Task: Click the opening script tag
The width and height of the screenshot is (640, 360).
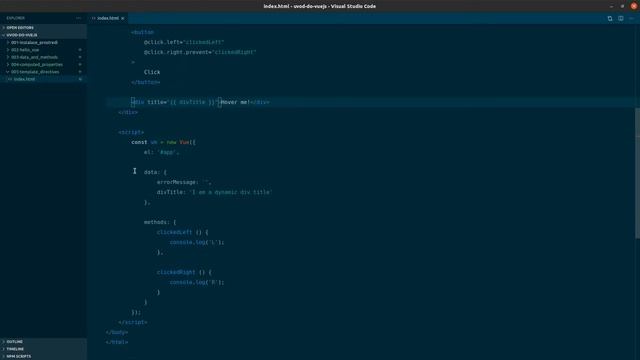Action: pos(131,132)
